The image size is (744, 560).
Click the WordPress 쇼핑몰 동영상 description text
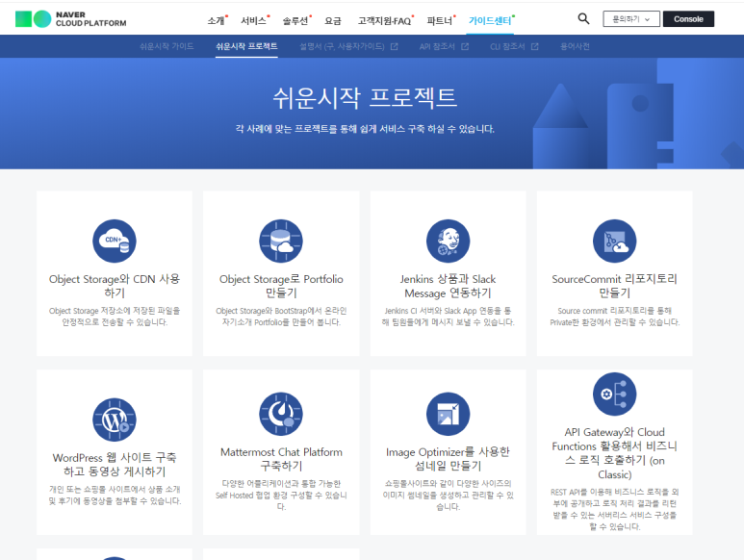[x=115, y=495]
